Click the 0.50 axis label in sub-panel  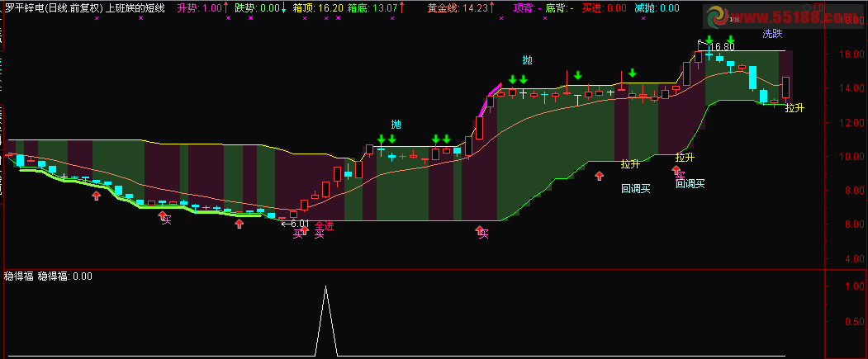pos(854,321)
